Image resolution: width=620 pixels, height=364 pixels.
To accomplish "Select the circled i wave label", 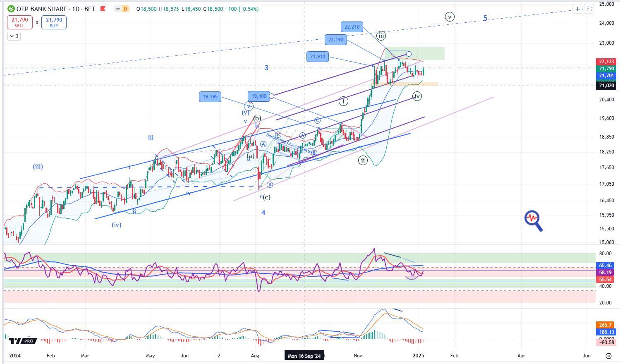I will tap(343, 101).
